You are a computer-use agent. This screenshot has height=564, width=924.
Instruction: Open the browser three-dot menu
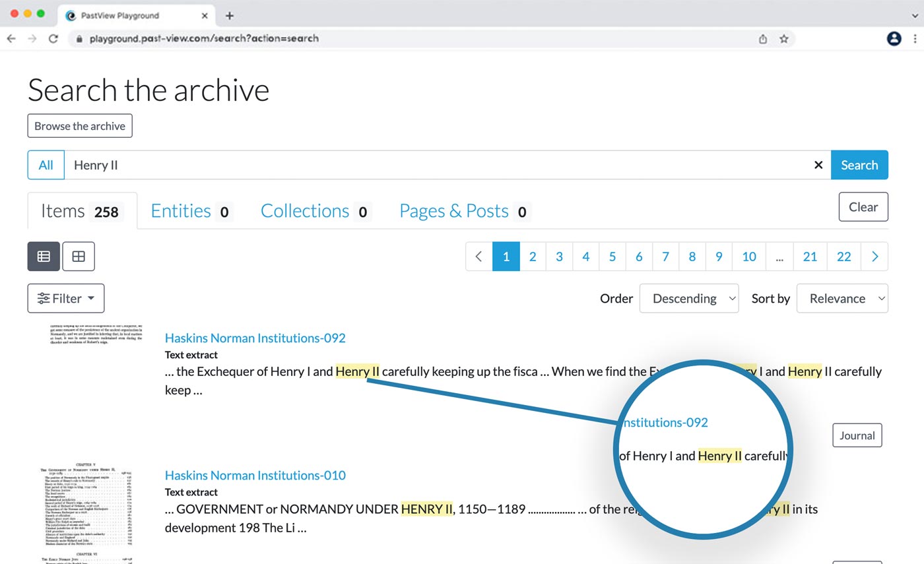tap(915, 39)
